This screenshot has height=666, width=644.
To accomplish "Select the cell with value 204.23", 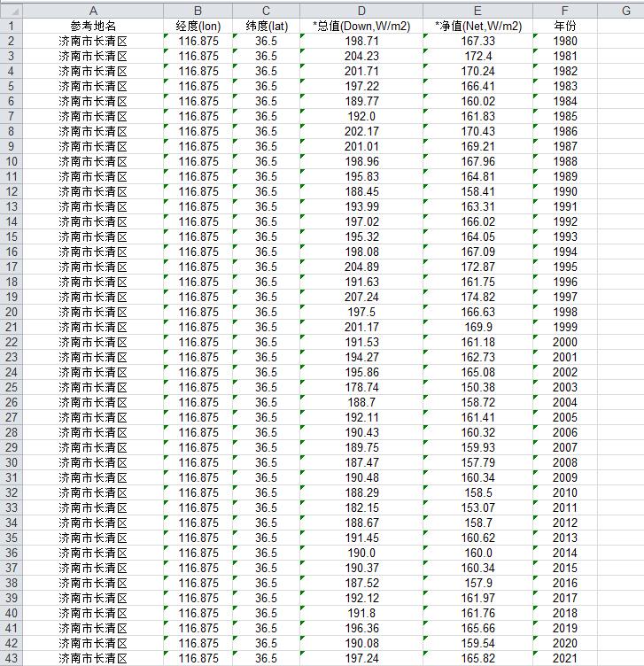I will coord(361,56).
